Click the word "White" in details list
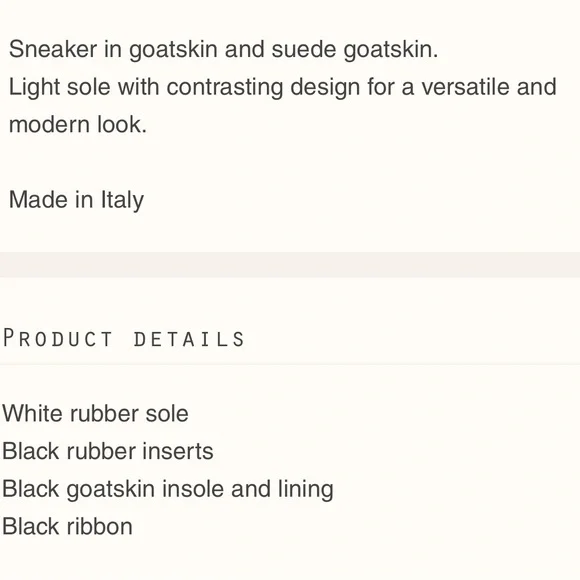The height and width of the screenshot is (580, 580). 33,413
